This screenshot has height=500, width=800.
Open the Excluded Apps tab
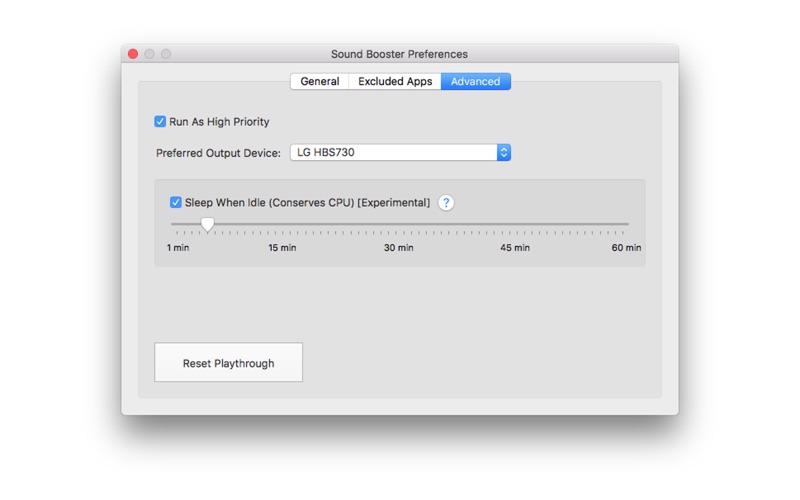click(395, 82)
